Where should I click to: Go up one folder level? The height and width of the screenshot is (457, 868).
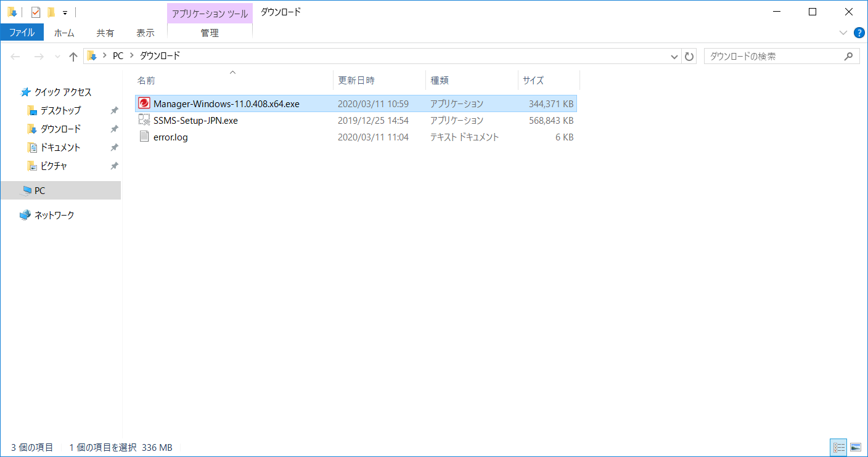coord(73,57)
